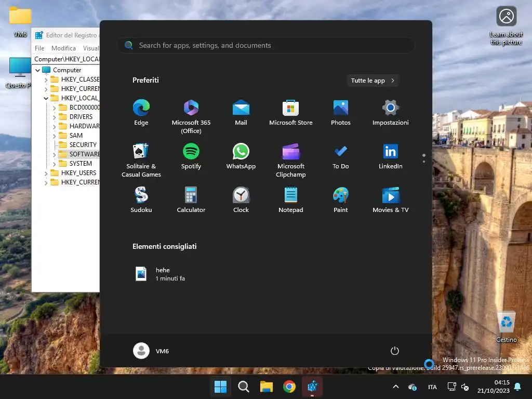
Task: Go to next page of pinned apps
Action: 424,162
